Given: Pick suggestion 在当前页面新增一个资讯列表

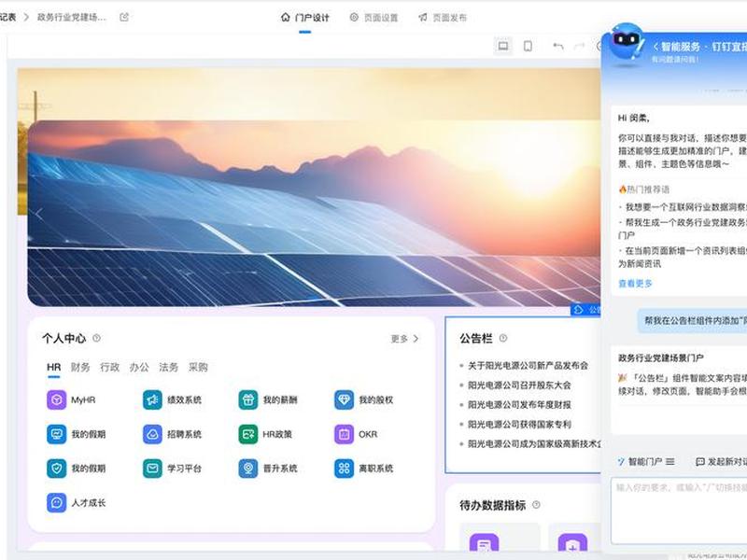Looking at the screenshot, I should (x=683, y=257).
